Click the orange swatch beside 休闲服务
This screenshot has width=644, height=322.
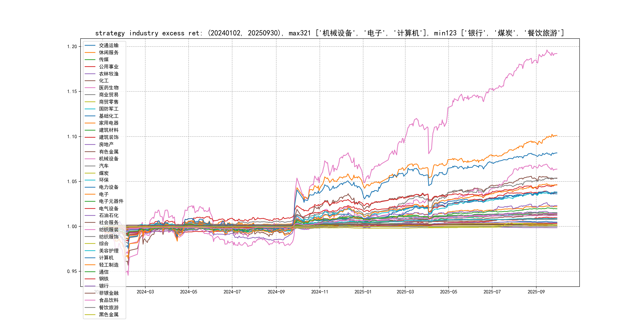(x=90, y=52)
